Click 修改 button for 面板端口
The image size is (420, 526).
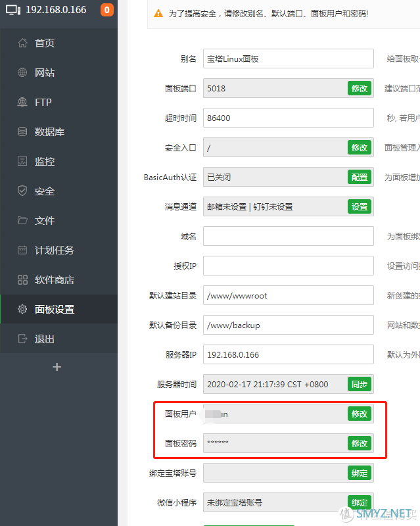point(360,89)
